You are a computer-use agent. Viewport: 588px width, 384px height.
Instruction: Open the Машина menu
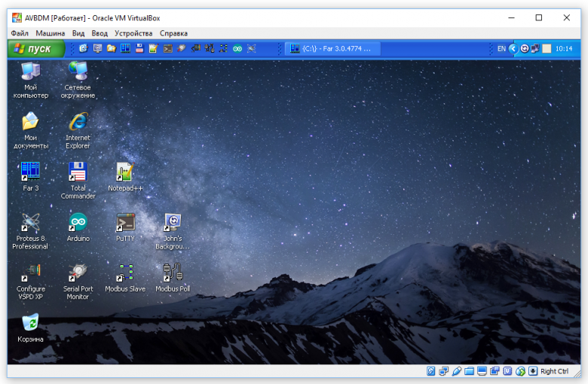point(51,33)
